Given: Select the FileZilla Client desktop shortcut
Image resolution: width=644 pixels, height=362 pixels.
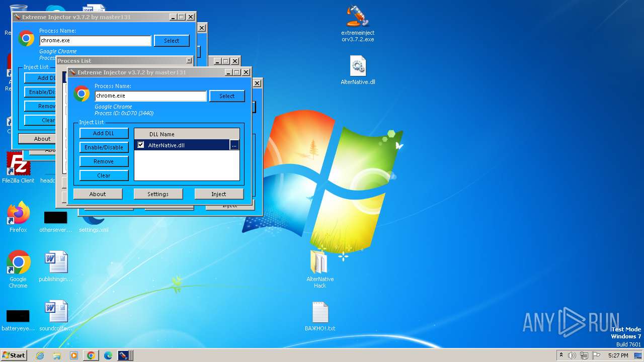Looking at the screenshot, I should (x=18, y=167).
